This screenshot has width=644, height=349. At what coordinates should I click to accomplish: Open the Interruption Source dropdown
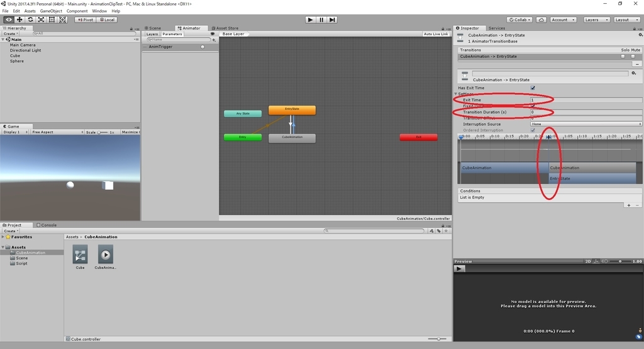(586, 124)
